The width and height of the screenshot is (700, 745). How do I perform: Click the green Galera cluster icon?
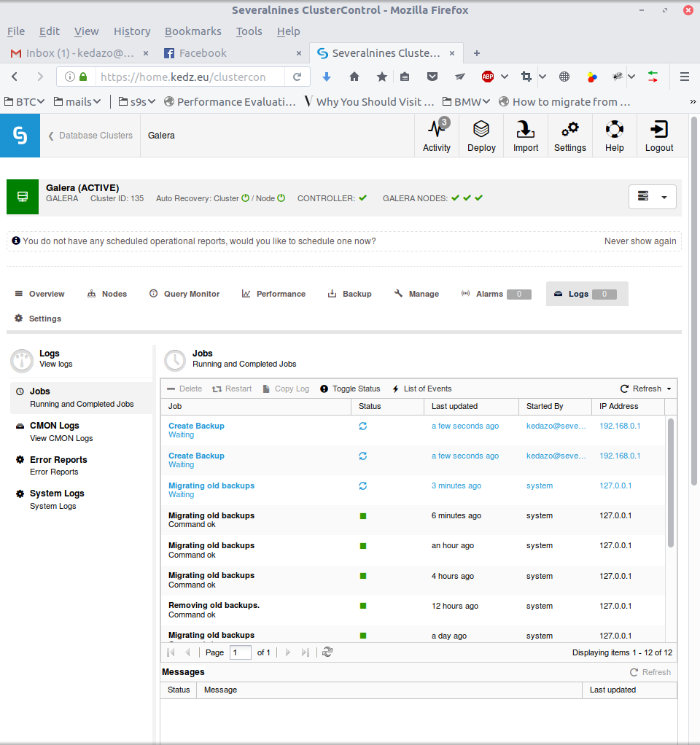(x=23, y=197)
